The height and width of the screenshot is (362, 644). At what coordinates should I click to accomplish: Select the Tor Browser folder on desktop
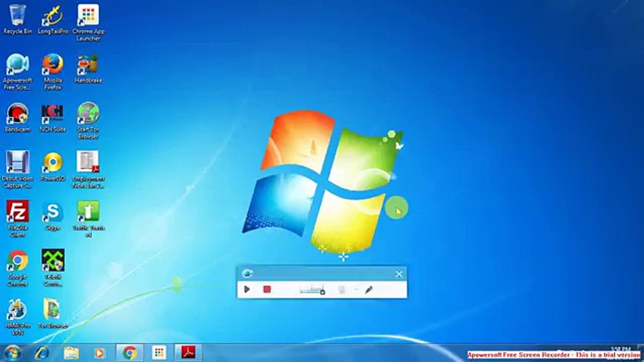[x=53, y=314]
